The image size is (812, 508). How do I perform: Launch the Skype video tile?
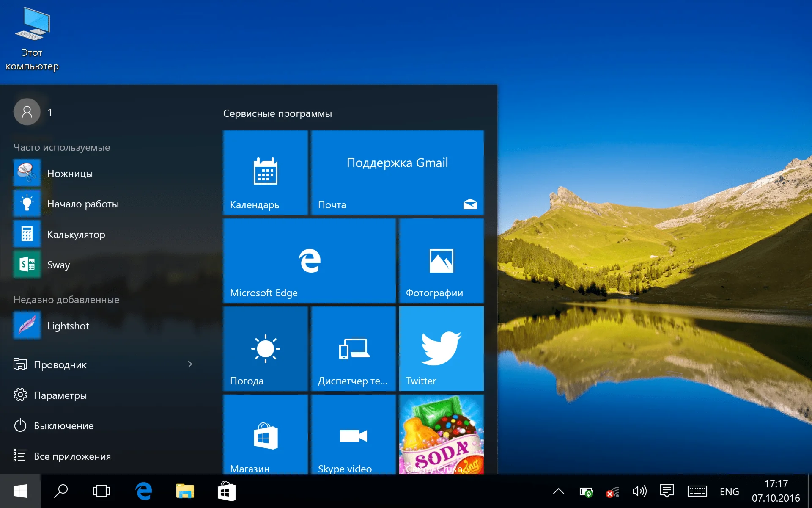click(353, 435)
